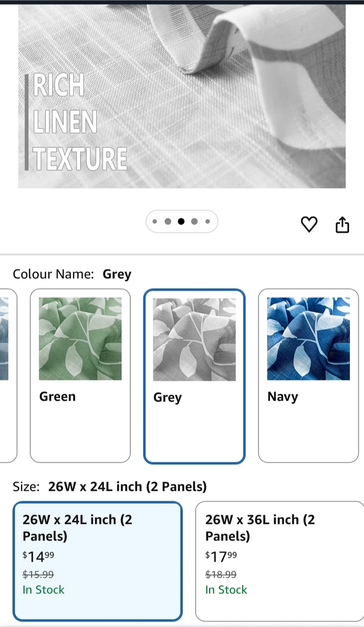
Task: Tap the $14.99 price in size card
Action: 38,556
